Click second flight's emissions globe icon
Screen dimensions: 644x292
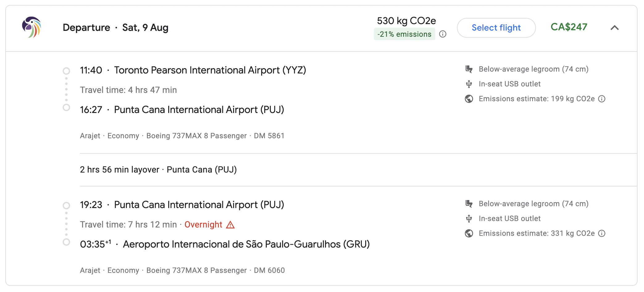pos(469,233)
